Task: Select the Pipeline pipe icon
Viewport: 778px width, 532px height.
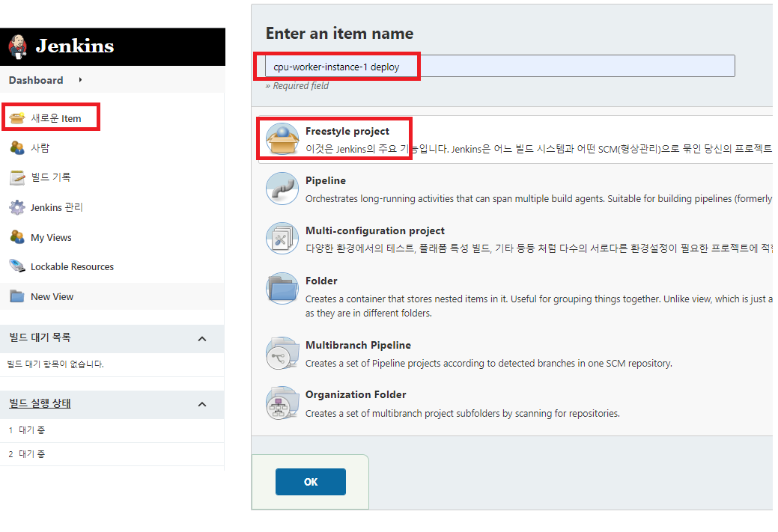Action: pyautogui.click(x=282, y=189)
